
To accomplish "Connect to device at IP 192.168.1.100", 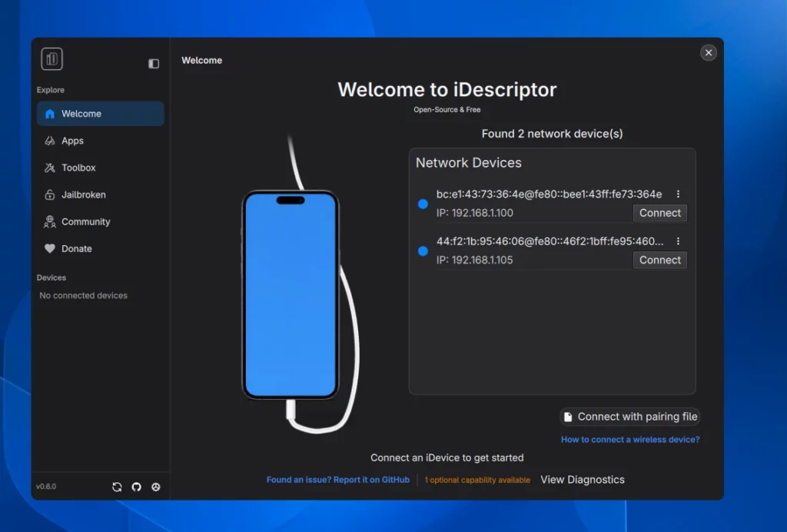I will [x=660, y=213].
